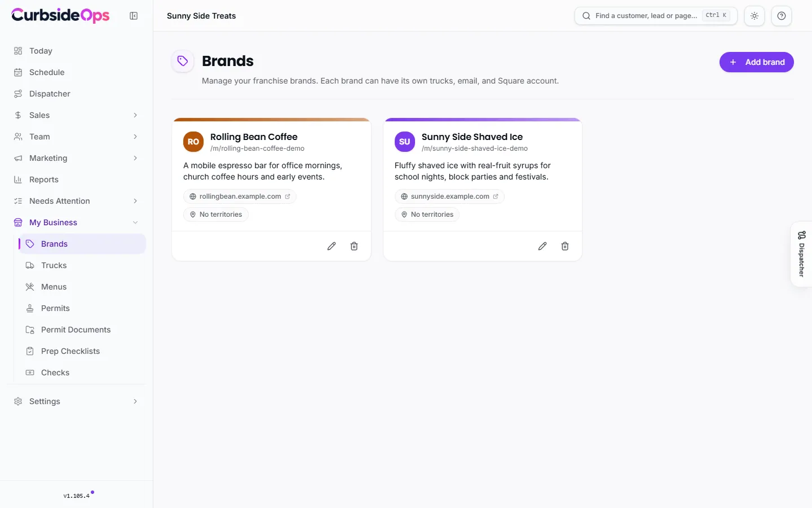This screenshot has width=812, height=508.
Task: Expand the Marketing menu chevron
Action: 135,158
